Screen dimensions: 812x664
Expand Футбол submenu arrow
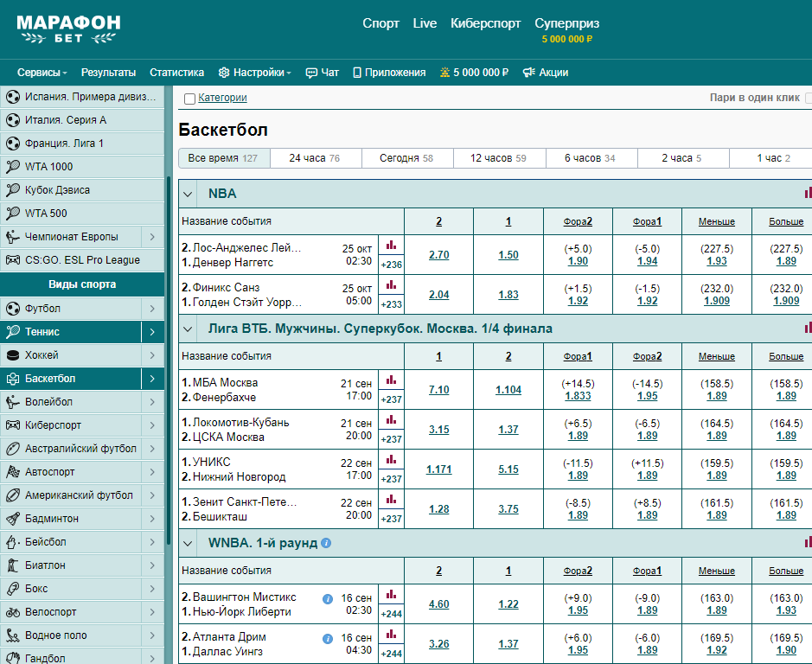point(153,309)
